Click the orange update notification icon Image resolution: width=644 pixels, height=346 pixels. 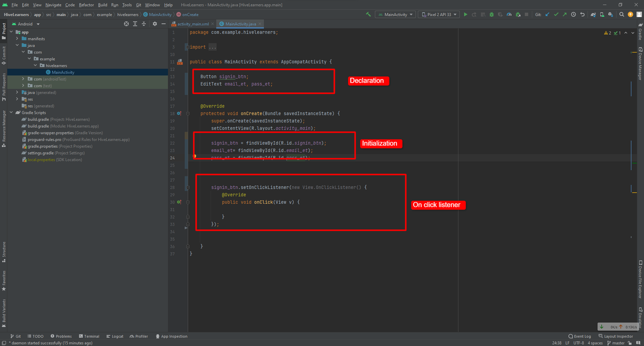630,15
